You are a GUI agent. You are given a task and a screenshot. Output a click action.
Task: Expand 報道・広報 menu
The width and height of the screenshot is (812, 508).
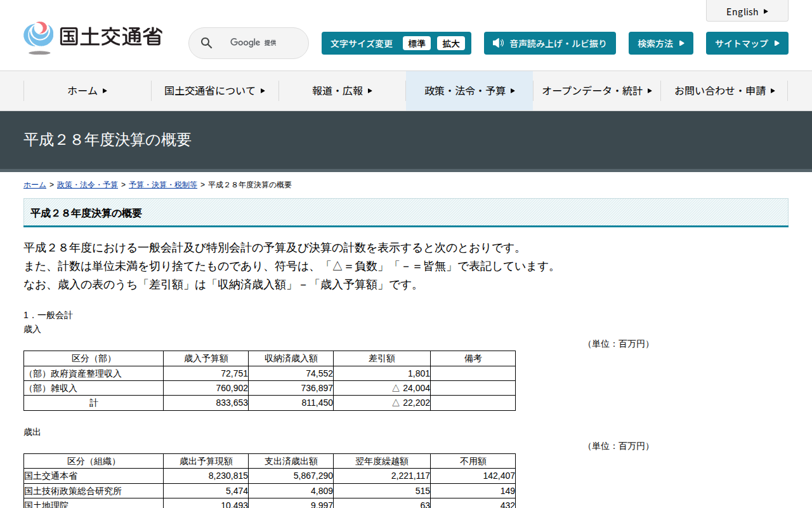coord(342,91)
